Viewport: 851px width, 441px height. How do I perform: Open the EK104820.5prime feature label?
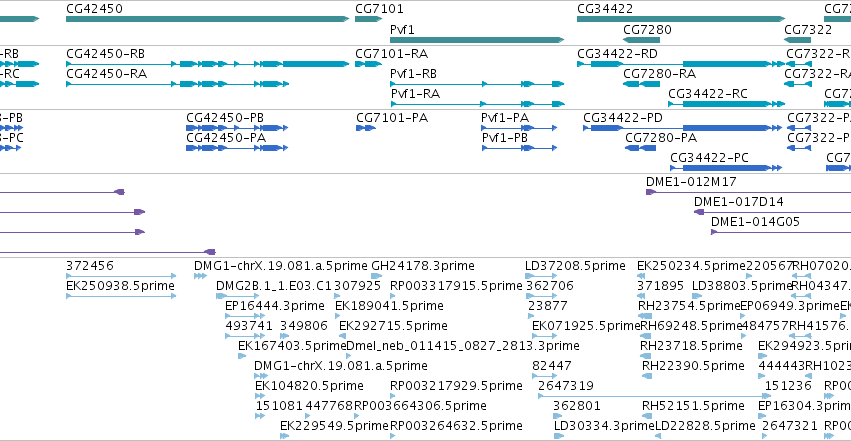point(309,386)
